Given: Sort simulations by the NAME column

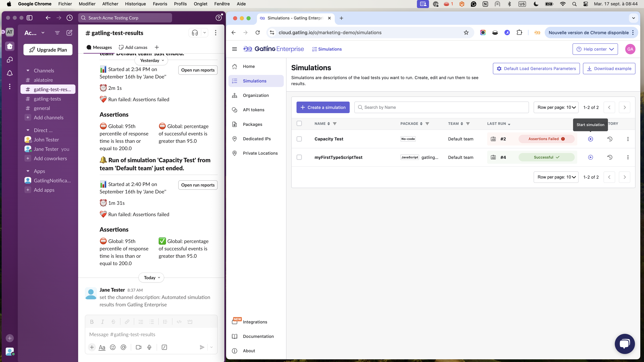Looking at the screenshot, I should click(329, 124).
